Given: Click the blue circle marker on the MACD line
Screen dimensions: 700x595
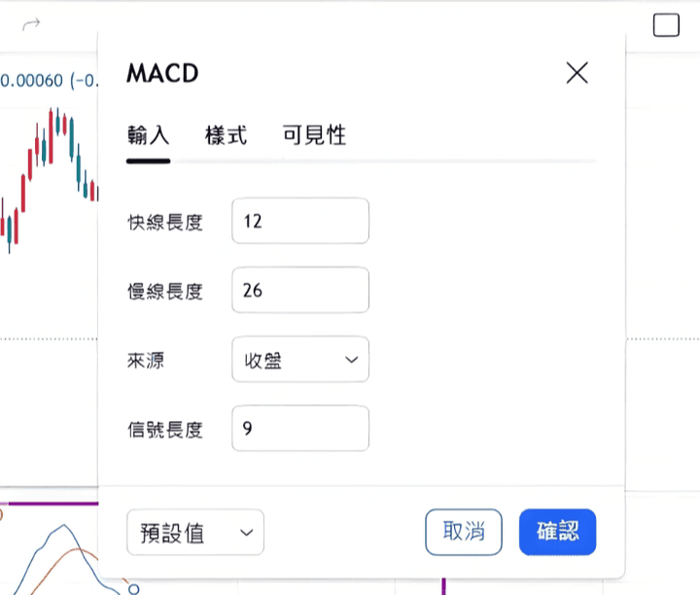Looking at the screenshot, I should pyautogui.click(x=133, y=589).
